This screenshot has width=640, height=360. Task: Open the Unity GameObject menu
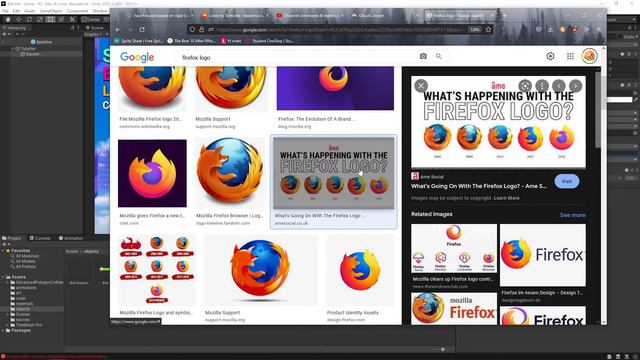[51, 11]
